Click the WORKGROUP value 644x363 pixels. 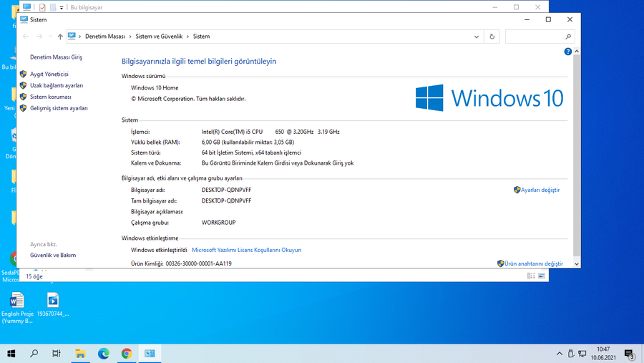pyautogui.click(x=218, y=223)
